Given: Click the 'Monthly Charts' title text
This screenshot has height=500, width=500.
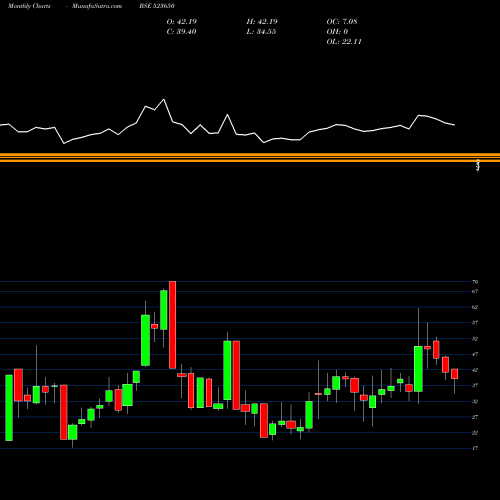Looking at the screenshot, I should pyautogui.click(x=29, y=6).
